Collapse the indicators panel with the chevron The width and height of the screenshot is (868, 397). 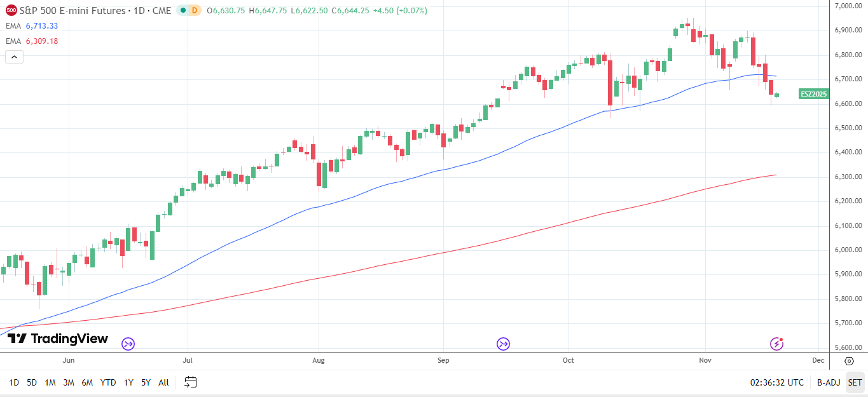coord(14,57)
